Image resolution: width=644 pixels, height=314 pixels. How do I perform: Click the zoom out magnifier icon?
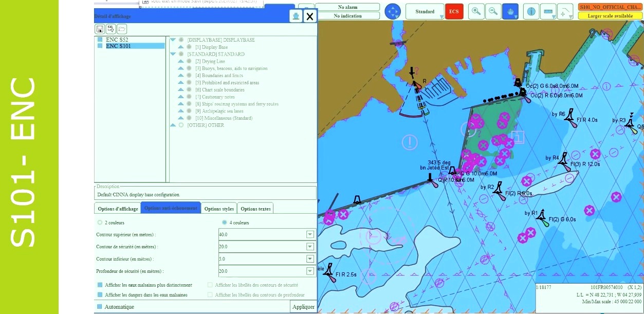coord(493,11)
